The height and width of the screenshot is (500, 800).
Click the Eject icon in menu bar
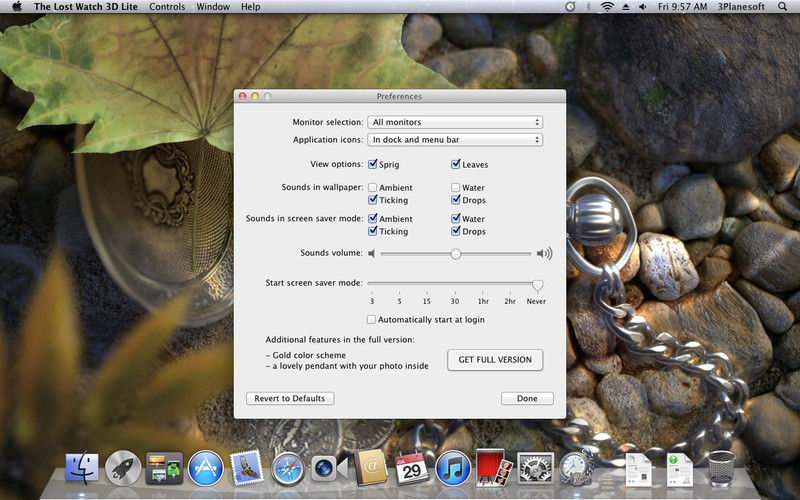click(626, 7)
